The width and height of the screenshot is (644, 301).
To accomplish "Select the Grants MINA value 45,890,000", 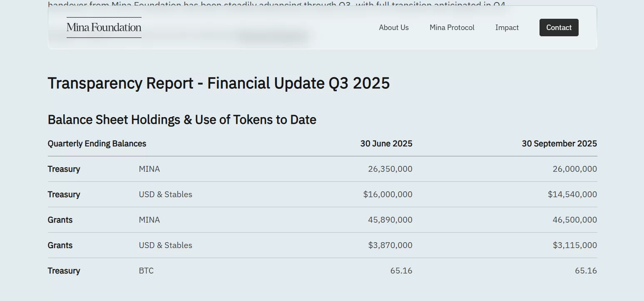I will pos(390,220).
